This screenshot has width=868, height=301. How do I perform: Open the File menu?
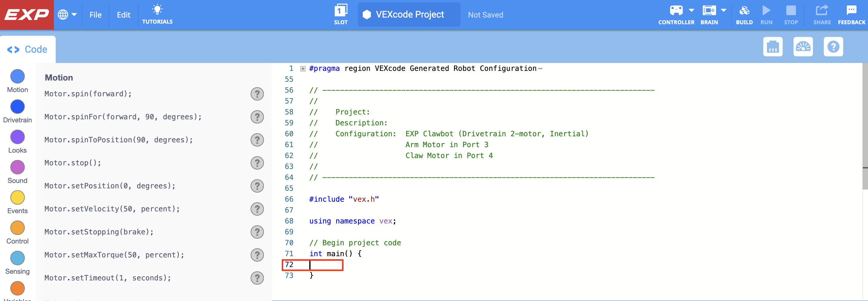[x=96, y=15]
